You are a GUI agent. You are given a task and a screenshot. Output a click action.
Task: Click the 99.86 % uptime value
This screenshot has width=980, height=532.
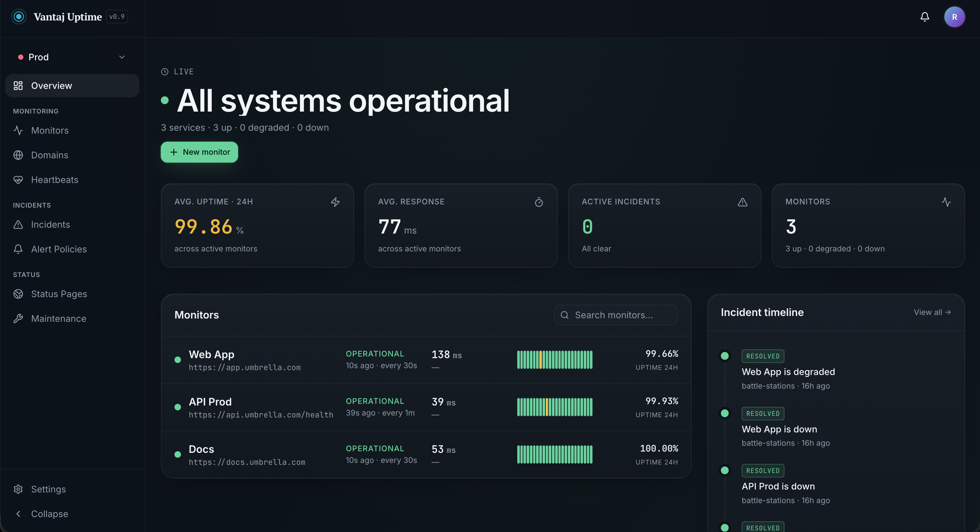point(209,227)
